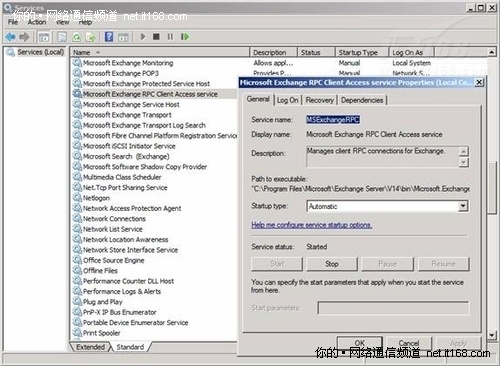Click the Help question mark icon

pyautogui.click(x=109, y=37)
